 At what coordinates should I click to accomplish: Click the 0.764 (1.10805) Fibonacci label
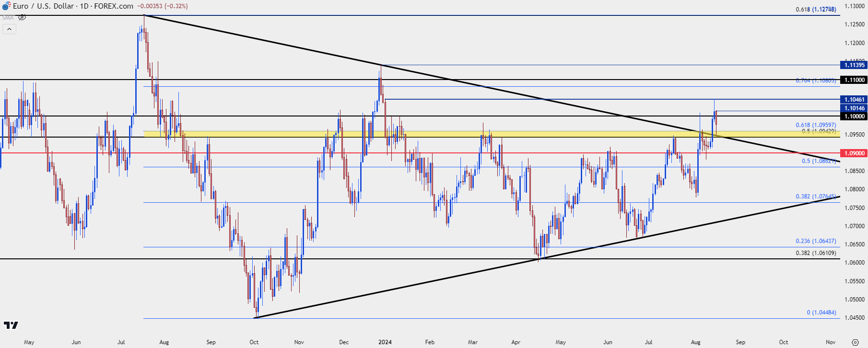coord(816,81)
